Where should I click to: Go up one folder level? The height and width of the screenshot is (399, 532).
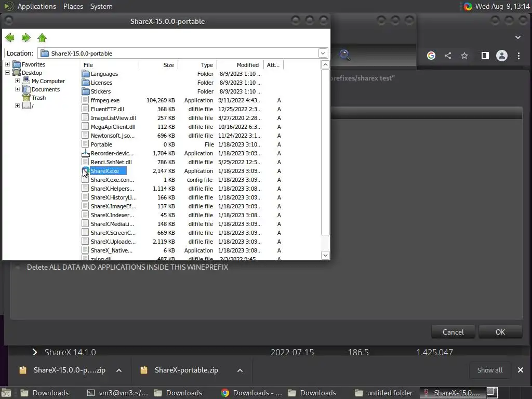pyautogui.click(x=42, y=37)
